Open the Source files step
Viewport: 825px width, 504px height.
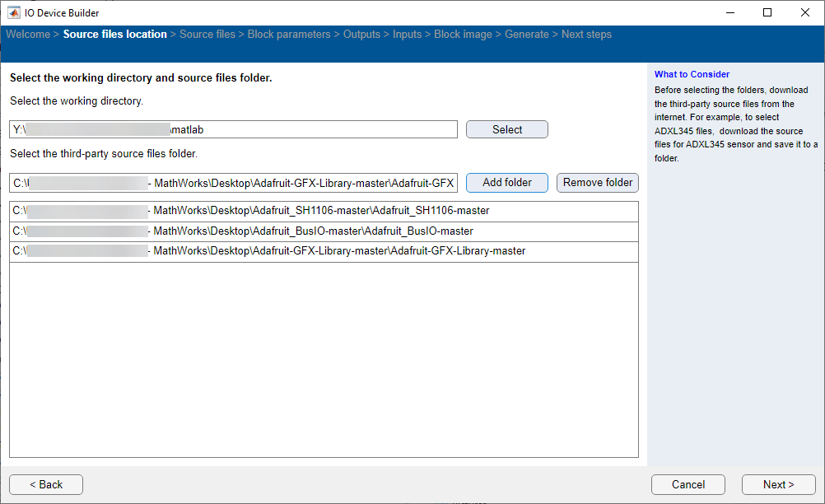207,35
